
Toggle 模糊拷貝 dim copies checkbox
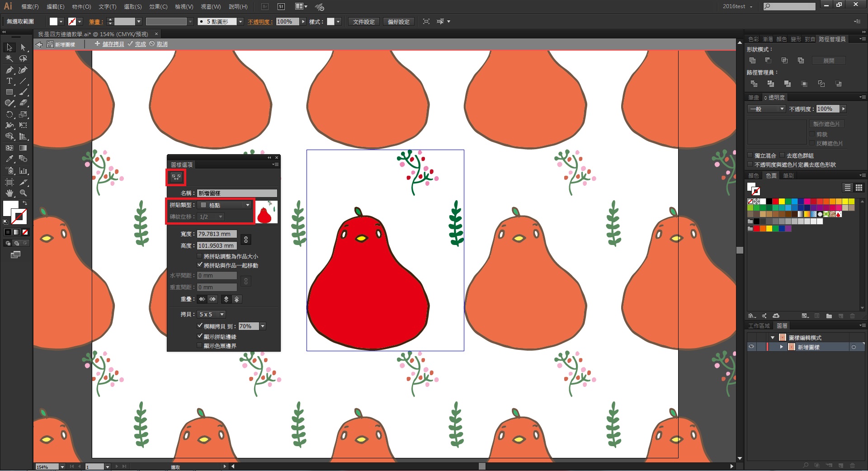click(200, 325)
